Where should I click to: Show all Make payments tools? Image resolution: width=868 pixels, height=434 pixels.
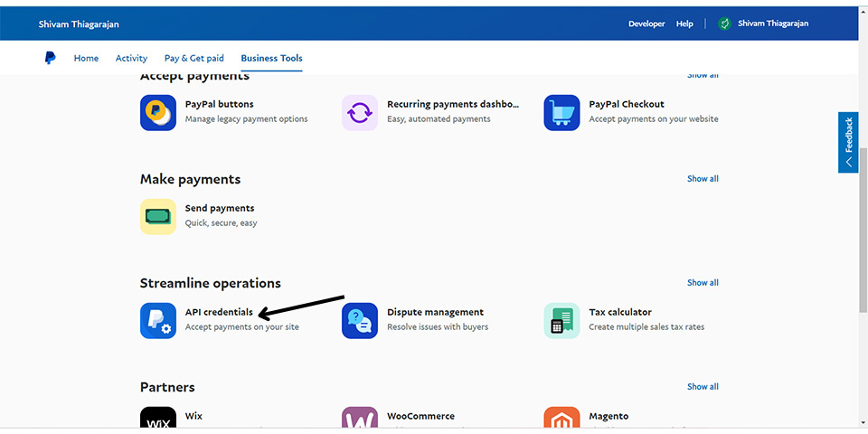703,179
